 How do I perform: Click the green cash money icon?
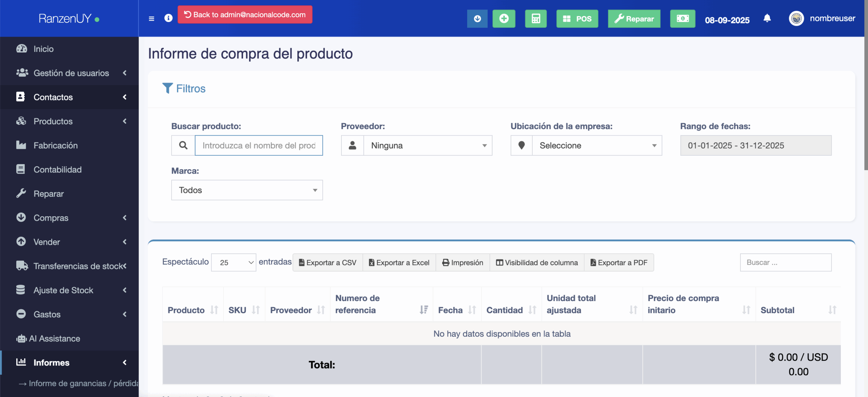pos(683,19)
